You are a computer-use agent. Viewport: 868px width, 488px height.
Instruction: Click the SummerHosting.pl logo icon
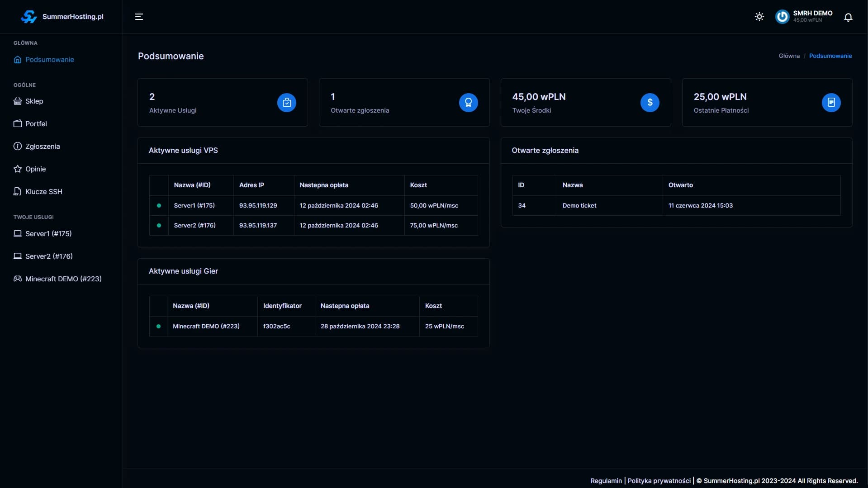[x=29, y=17]
